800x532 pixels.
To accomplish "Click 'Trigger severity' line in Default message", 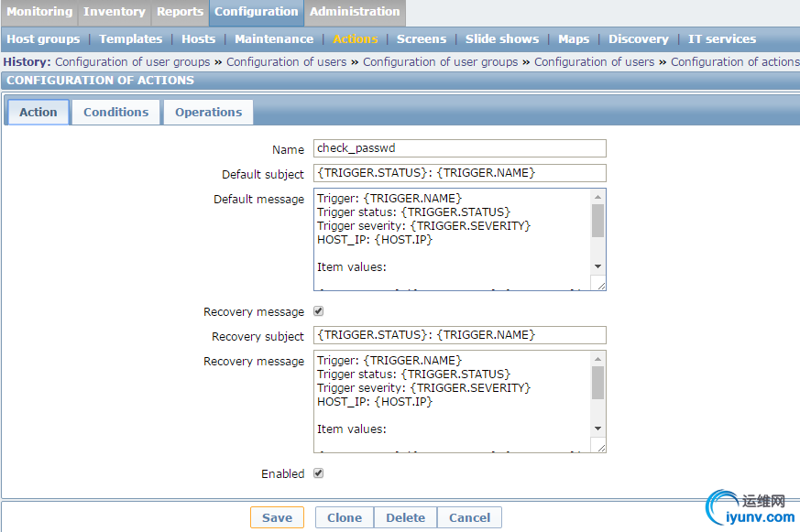I will (x=423, y=226).
